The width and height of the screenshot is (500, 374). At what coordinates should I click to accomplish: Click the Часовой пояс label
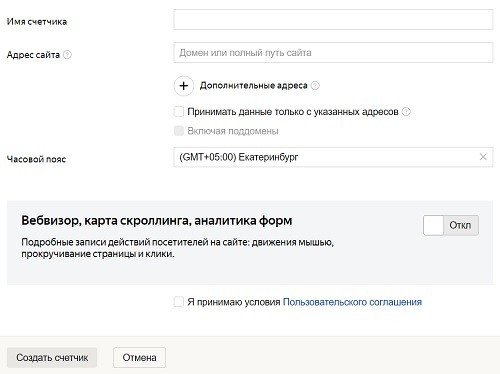point(36,159)
